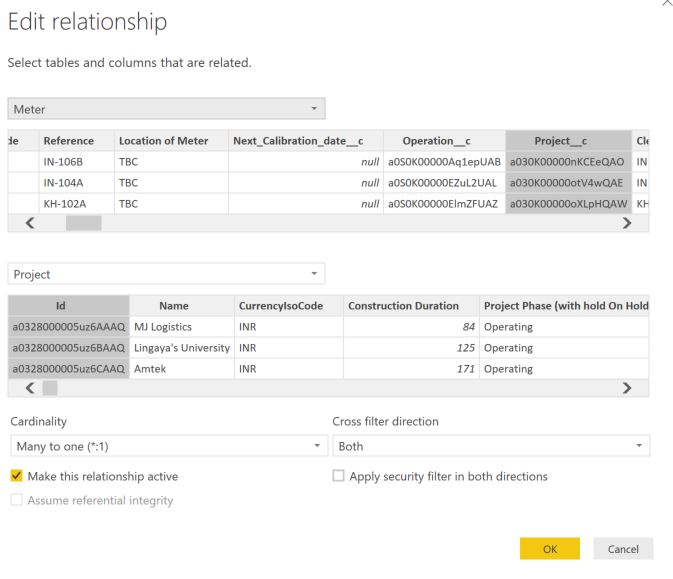Select the Location of Meter column header
This screenshot has height=579, width=673.
[x=171, y=141]
